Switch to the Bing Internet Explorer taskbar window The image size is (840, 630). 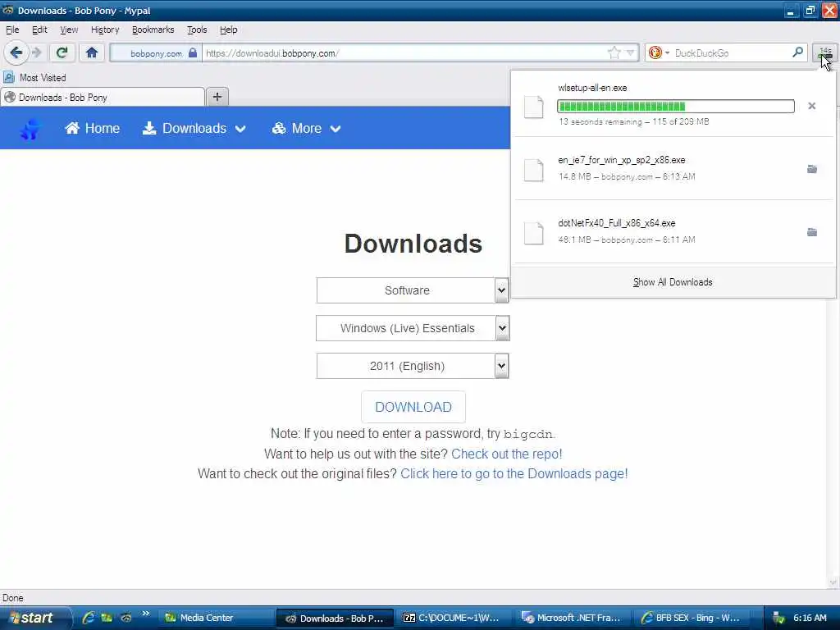pyautogui.click(x=692, y=619)
